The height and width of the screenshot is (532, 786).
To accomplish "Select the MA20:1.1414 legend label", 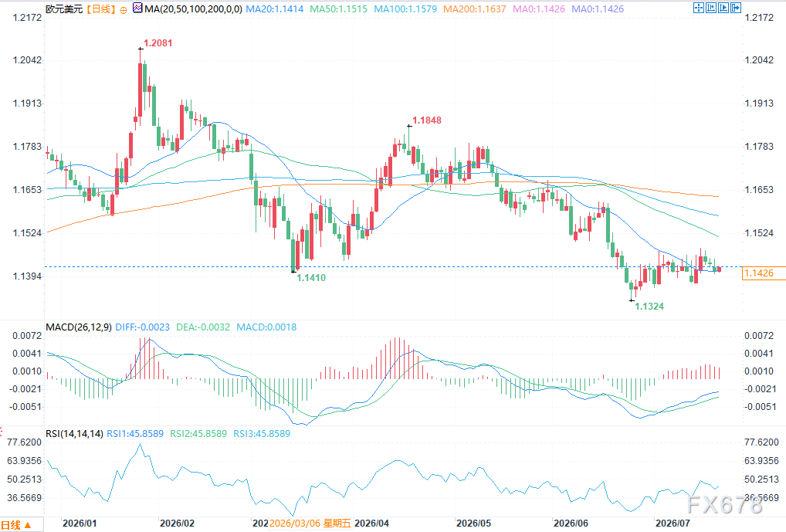I will pos(275,9).
